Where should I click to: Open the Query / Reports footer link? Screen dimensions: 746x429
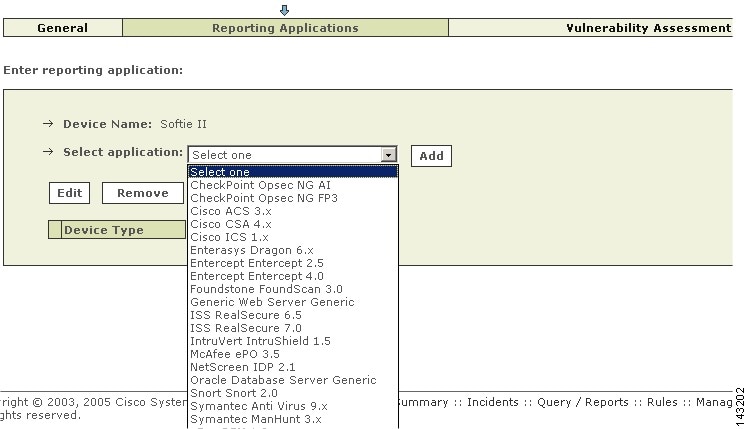click(583, 402)
